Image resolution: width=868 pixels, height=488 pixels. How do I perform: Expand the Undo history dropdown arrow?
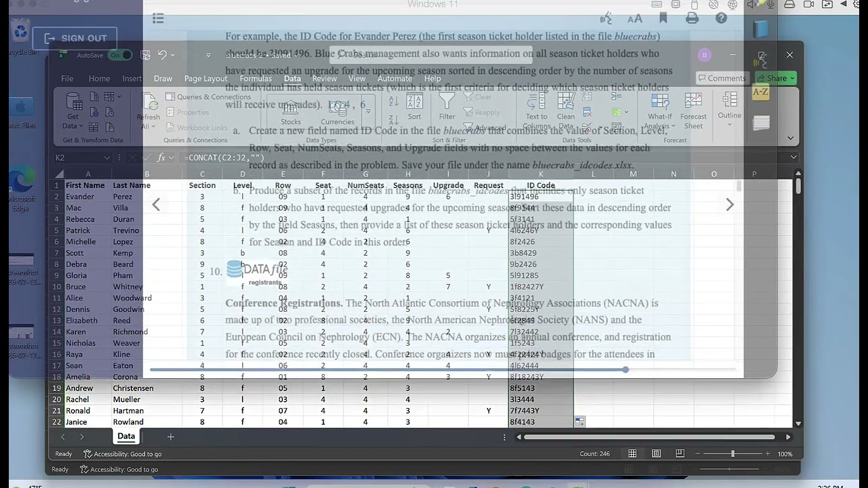[x=172, y=56]
